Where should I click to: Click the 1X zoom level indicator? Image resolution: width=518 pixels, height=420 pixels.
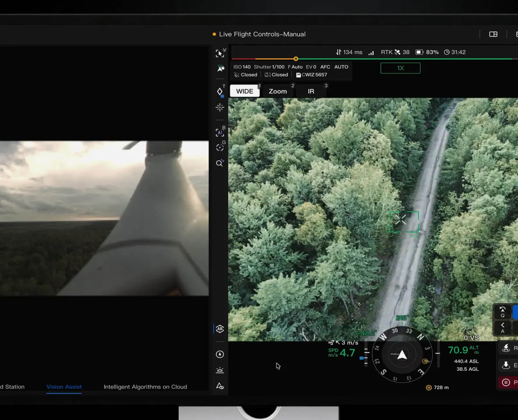[x=400, y=68]
